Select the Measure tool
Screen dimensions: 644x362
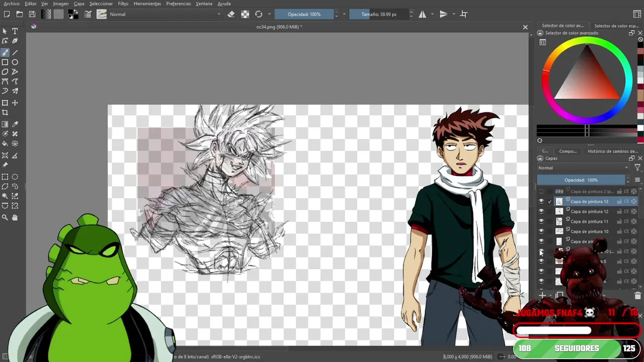(x=15, y=155)
